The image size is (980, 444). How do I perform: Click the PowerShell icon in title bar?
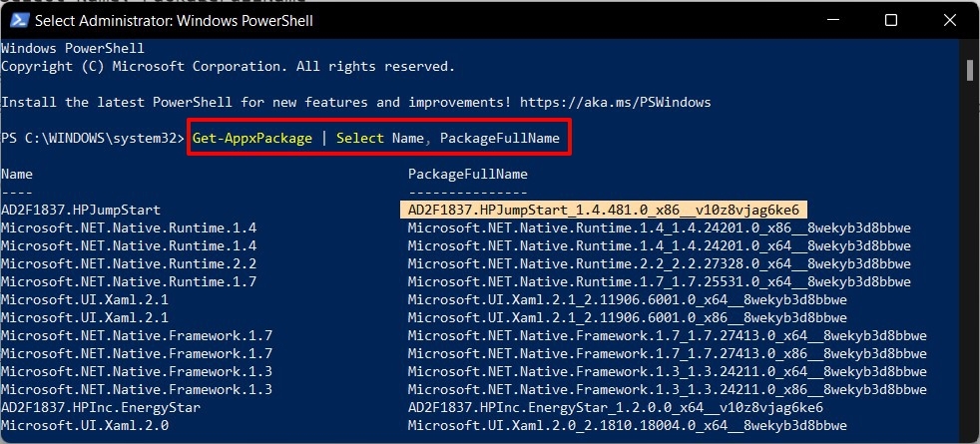(18, 20)
